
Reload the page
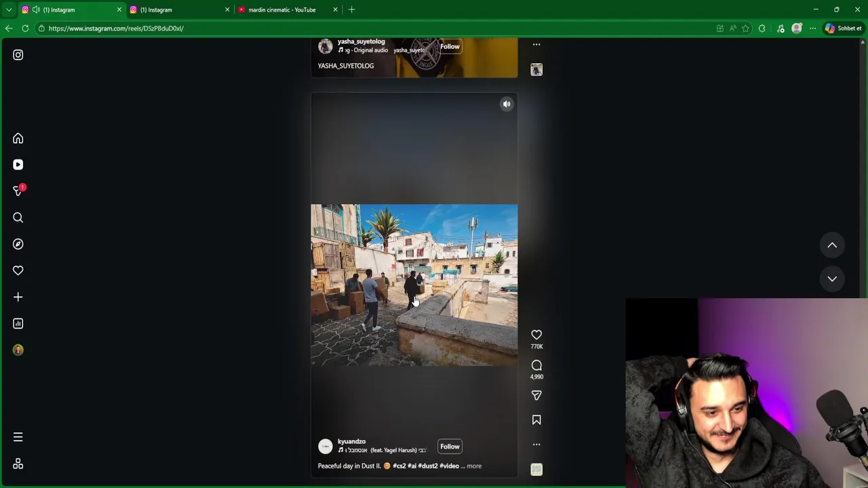coord(25,28)
